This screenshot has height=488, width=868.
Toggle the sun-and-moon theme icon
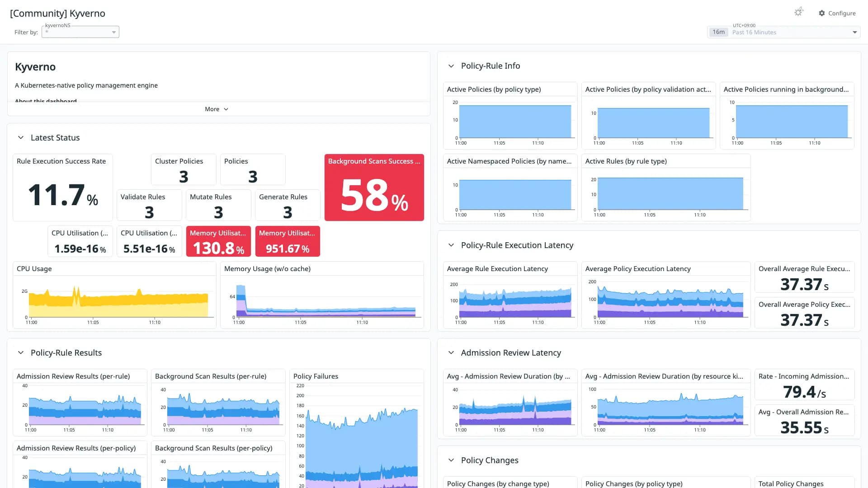(x=799, y=12)
